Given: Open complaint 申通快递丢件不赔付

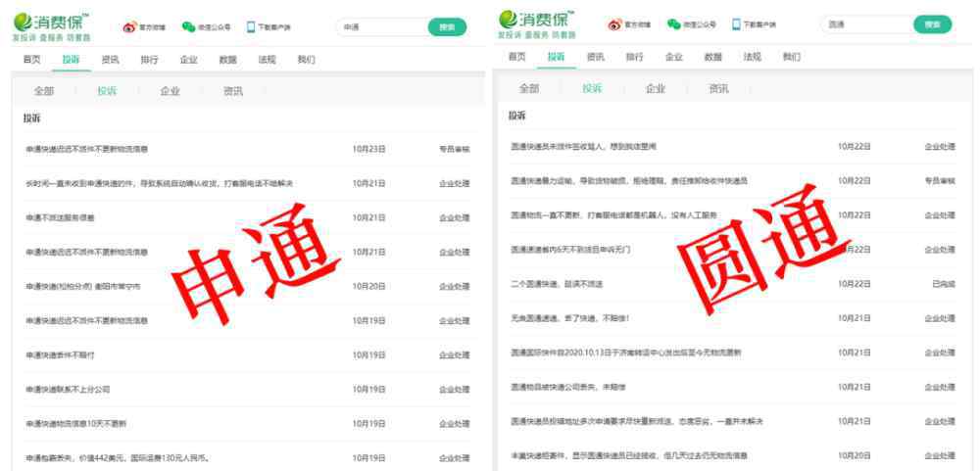Looking at the screenshot, I should (x=60, y=355).
